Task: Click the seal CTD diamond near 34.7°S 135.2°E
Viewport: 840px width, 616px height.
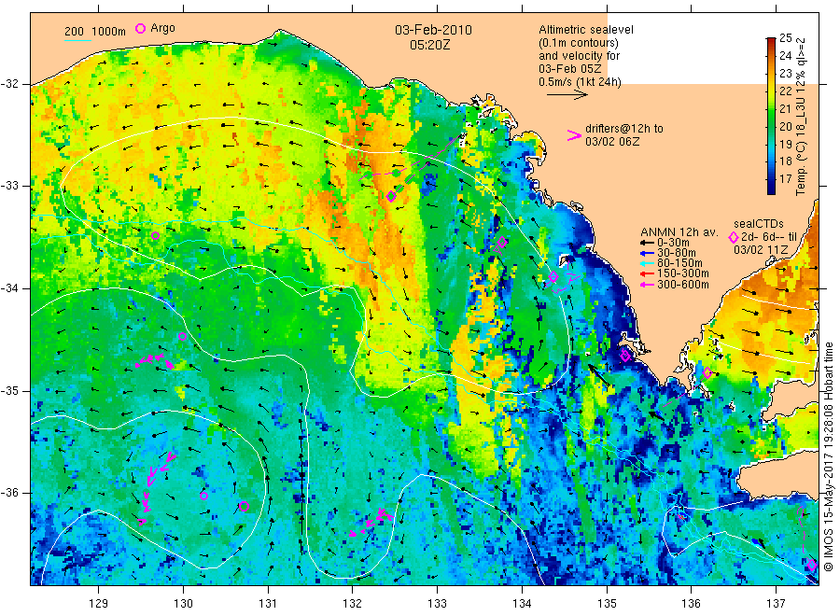Action: 624,356
